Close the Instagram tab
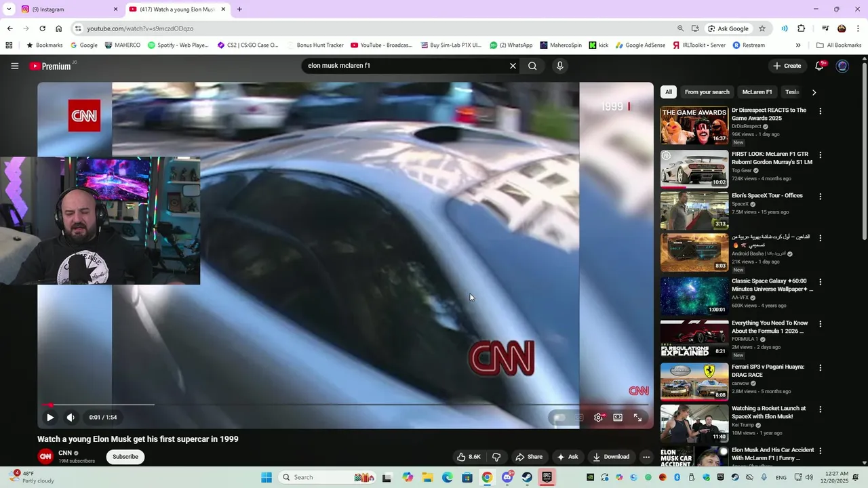This screenshot has height=488, width=868. click(x=115, y=9)
